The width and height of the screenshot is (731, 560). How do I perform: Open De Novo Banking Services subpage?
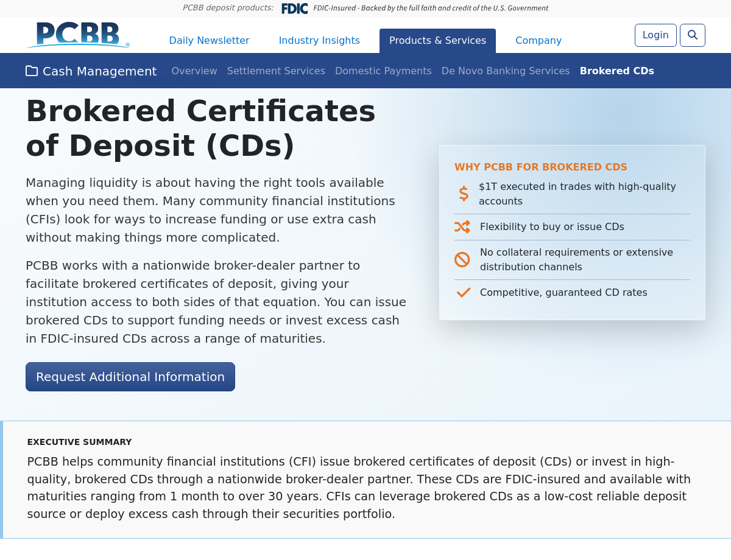pos(506,71)
